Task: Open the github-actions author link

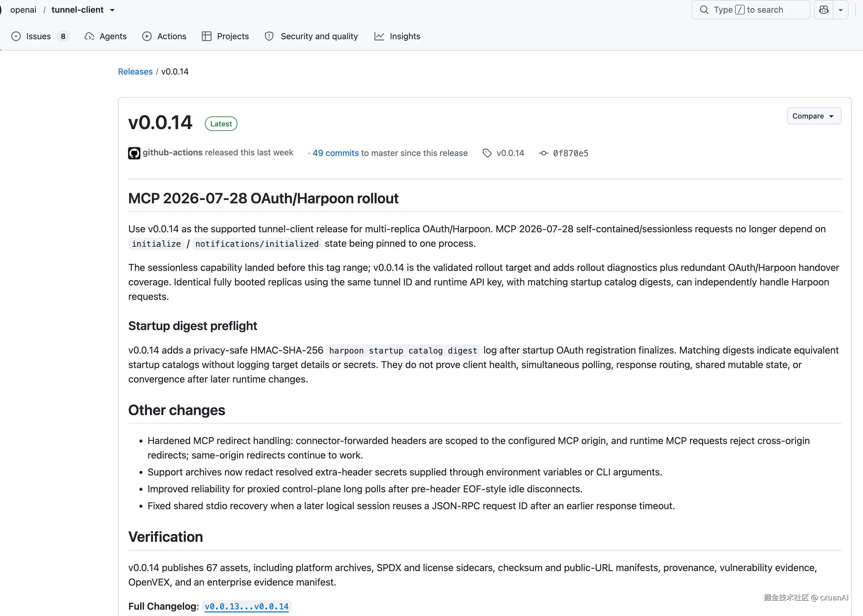Action: click(173, 152)
